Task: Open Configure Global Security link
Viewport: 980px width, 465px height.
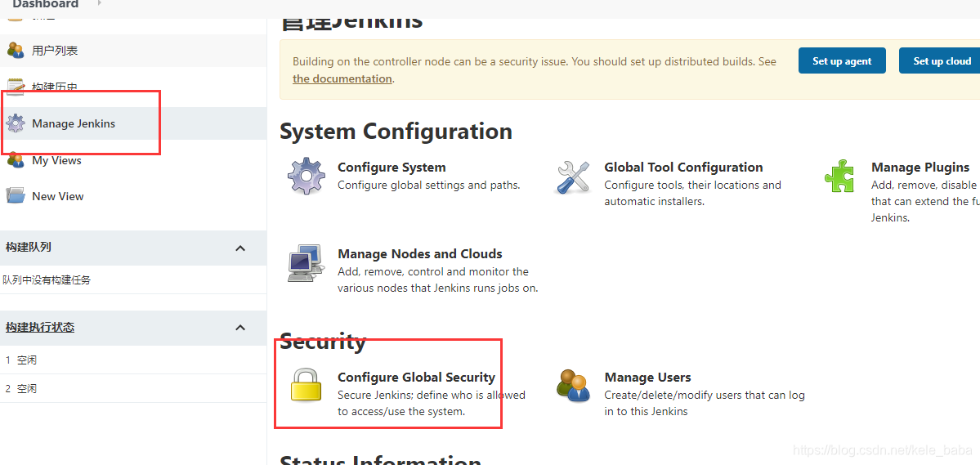Action: (x=416, y=377)
